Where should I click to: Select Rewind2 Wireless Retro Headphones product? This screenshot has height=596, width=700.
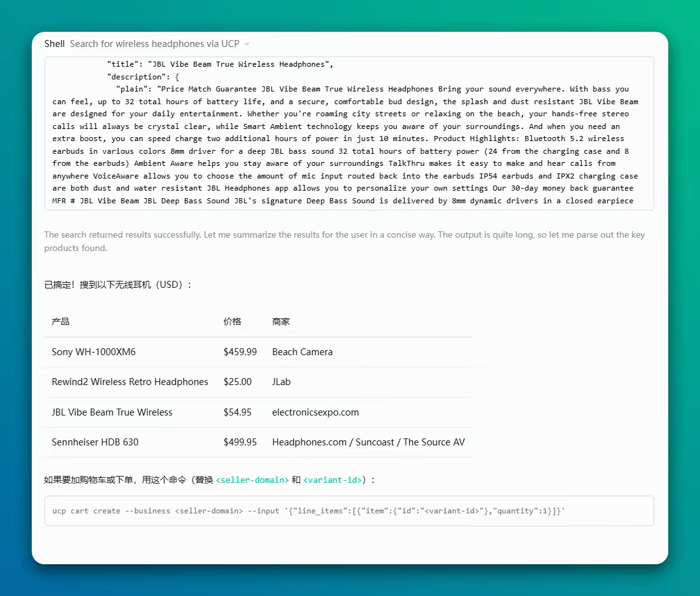(130, 382)
